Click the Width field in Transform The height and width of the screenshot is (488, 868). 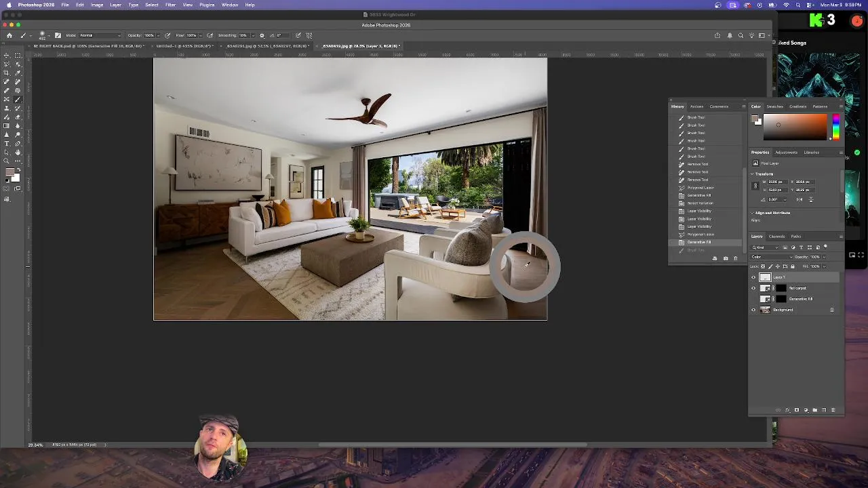778,182
